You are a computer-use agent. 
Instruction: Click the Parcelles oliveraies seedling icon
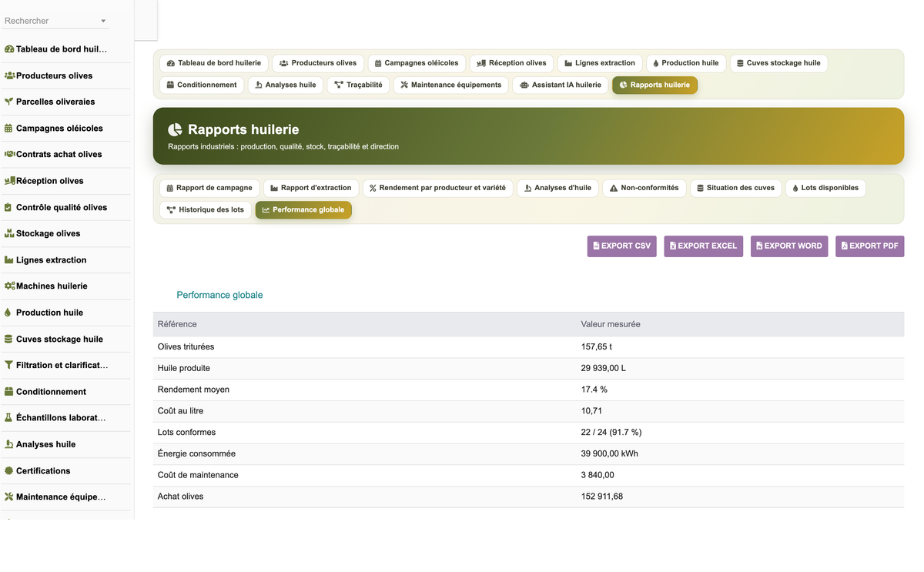[x=9, y=102]
